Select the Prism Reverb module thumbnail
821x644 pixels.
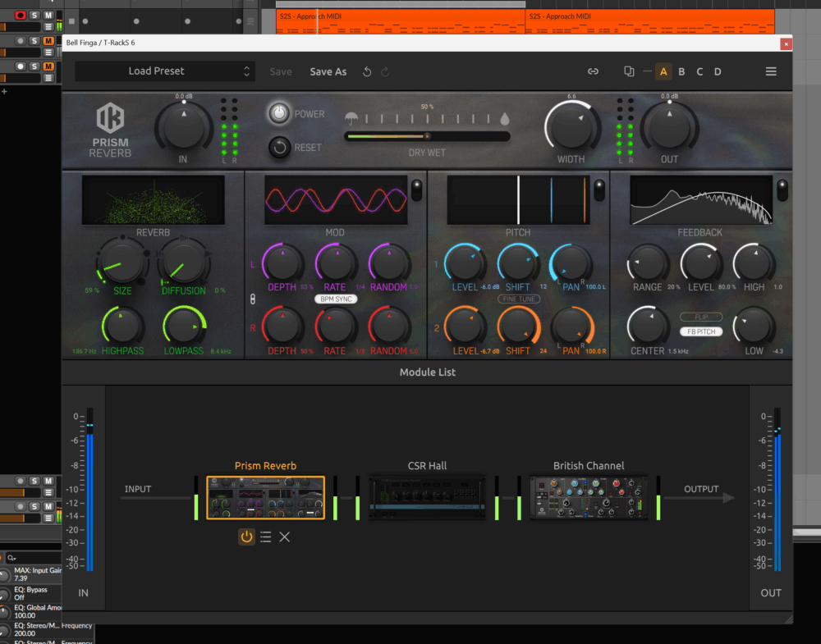point(265,497)
